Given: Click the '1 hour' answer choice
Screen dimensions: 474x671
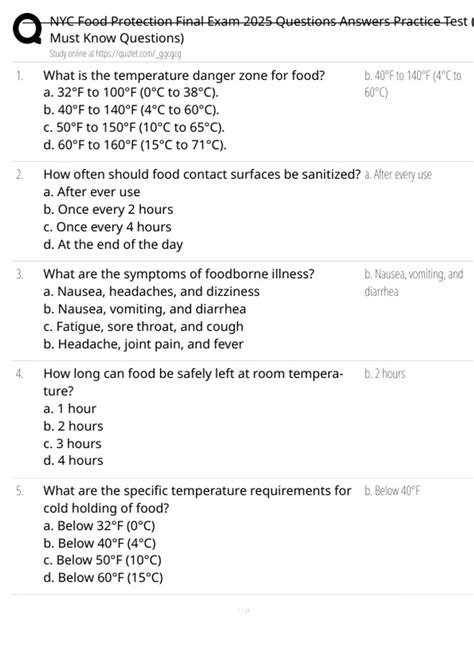Looking at the screenshot, I should 70,409.
